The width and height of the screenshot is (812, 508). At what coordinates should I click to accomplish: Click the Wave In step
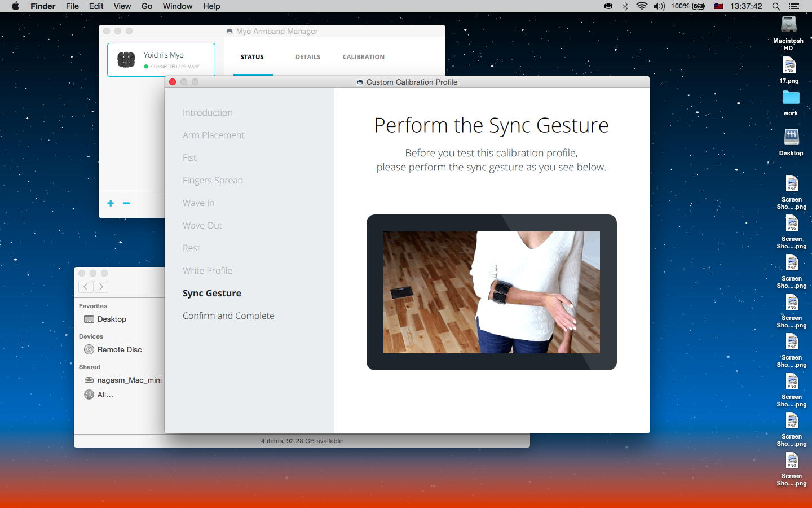pos(198,203)
